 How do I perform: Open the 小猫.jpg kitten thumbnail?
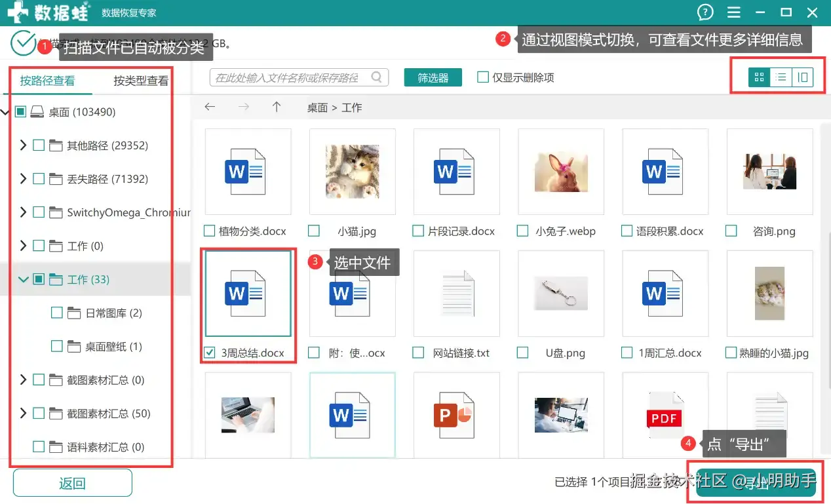(353, 172)
